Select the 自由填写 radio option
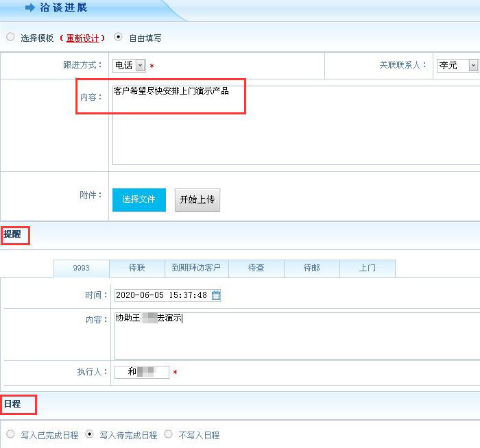Image resolution: width=480 pixels, height=448 pixels. click(118, 38)
